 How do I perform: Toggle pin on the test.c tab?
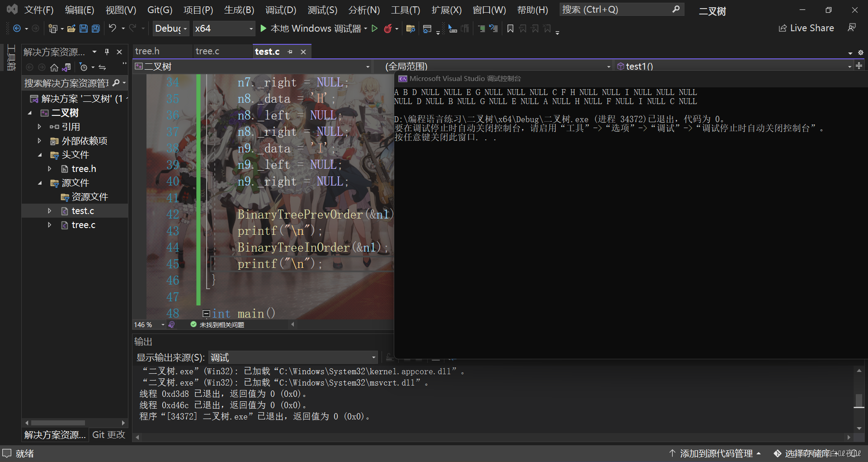pyautogui.click(x=290, y=52)
